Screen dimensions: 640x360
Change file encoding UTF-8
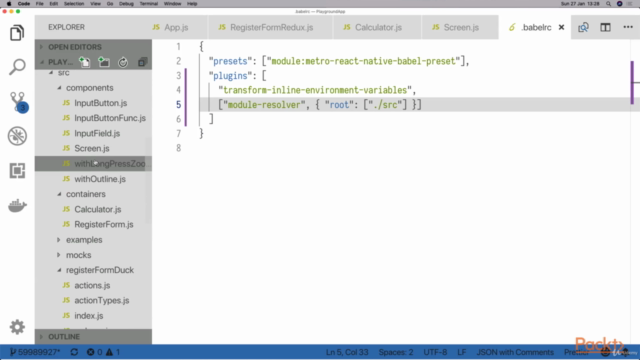point(435,352)
